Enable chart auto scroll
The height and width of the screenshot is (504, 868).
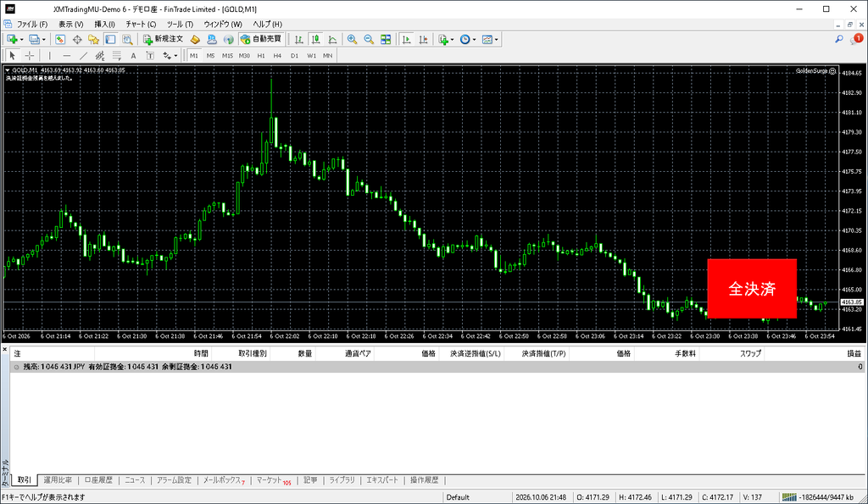(406, 39)
